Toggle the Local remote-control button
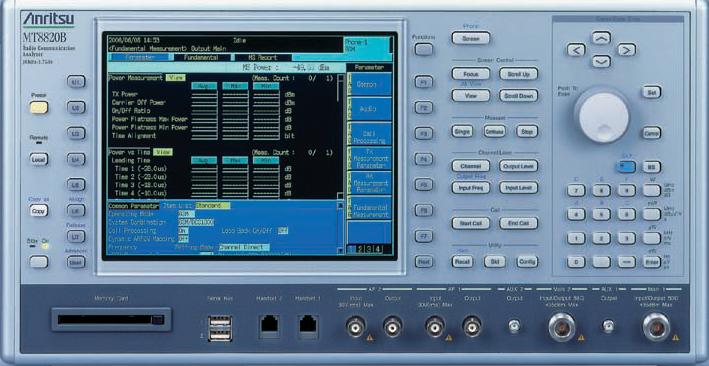The width and height of the screenshot is (709, 366). 39,159
